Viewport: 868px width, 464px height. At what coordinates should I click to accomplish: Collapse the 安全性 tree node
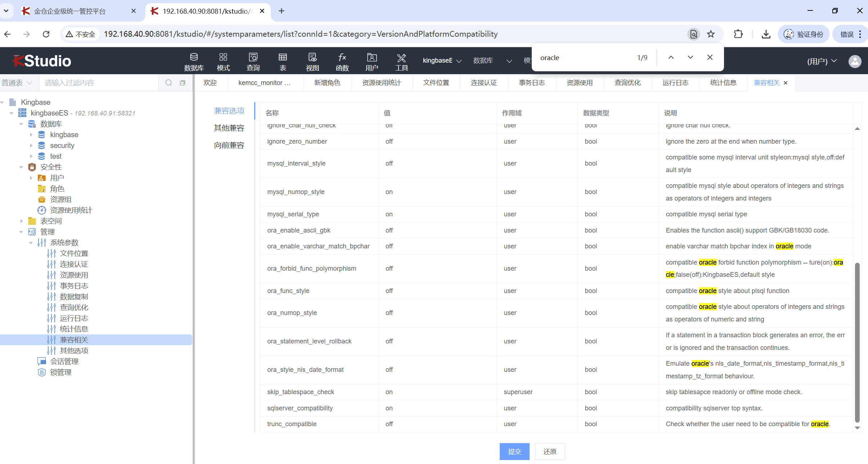pyautogui.click(x=21, y=167)
